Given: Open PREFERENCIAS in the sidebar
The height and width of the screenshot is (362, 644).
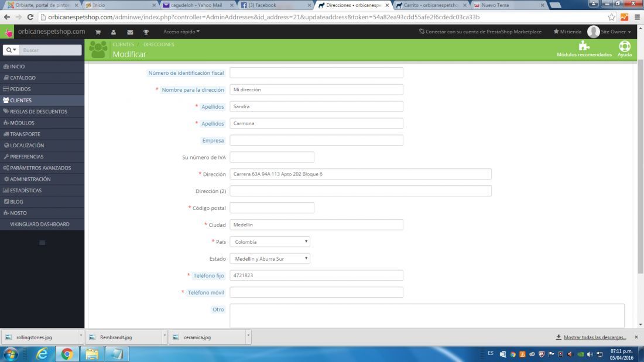Looking at the screenshot, I should (x=42, y=157).
